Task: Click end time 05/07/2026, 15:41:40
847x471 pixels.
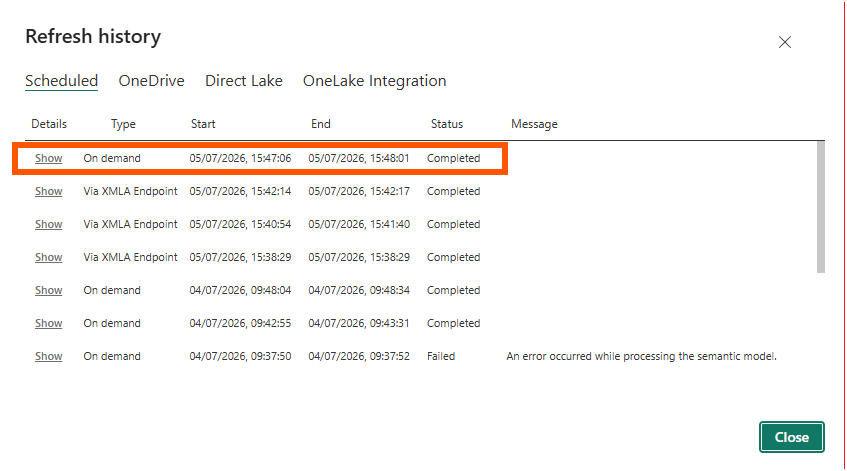Action: 359,224
